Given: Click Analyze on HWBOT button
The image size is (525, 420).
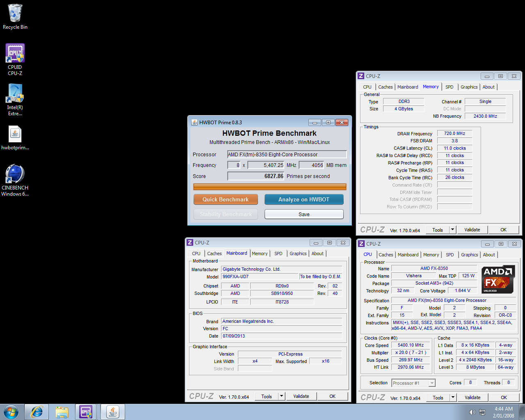Looking at the screenshot, I should pos(304,199).
